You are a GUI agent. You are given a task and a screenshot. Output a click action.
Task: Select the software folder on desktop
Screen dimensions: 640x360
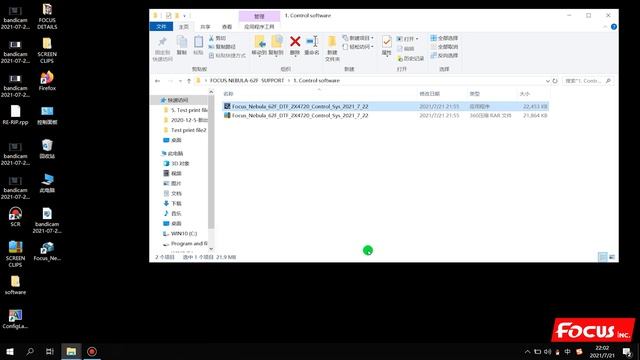[15, 285]
